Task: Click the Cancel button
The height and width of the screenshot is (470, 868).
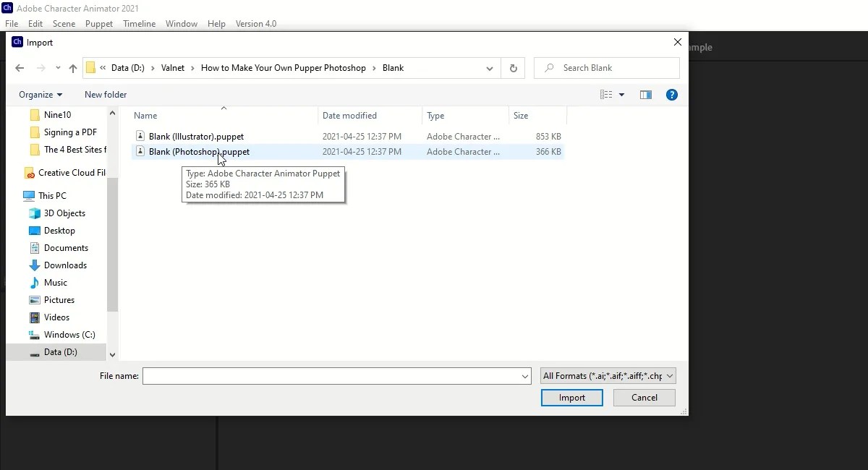Action: click(x=644, y=397)
